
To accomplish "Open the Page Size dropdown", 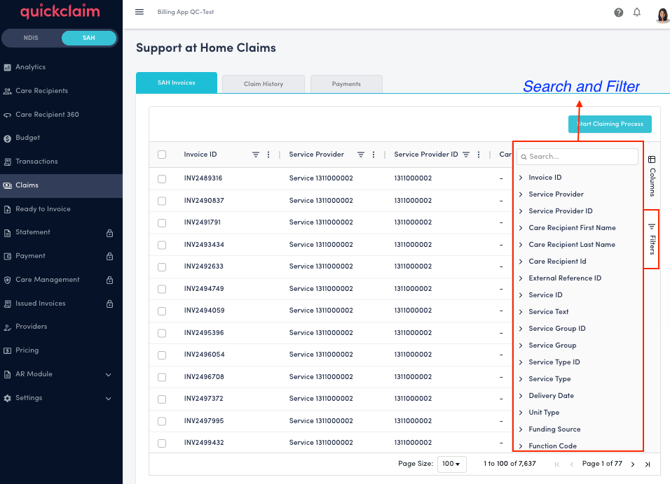I will (x=452, y=464).
